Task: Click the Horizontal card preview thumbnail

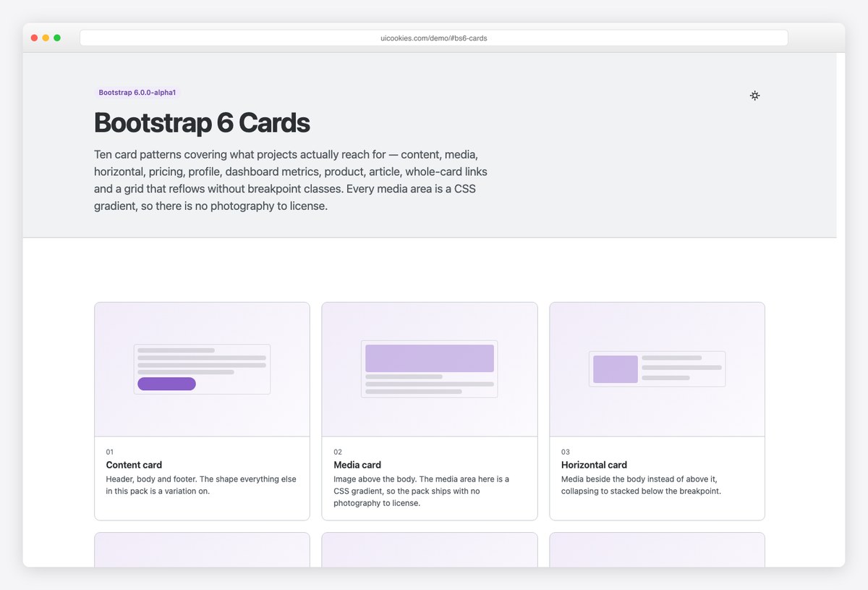Action: [657, 369]
